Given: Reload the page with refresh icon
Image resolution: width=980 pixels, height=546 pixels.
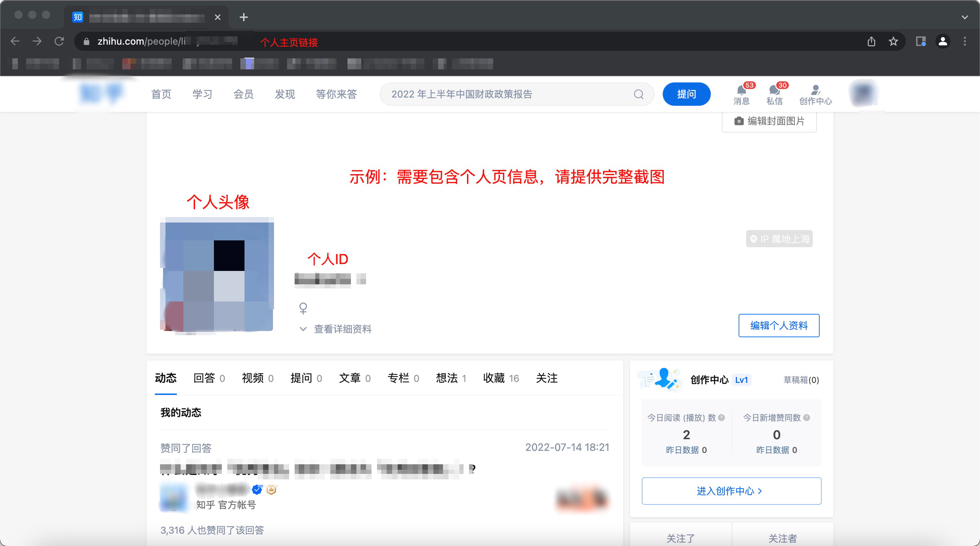Looking at the screenshot, I should [x=59, y=41].
